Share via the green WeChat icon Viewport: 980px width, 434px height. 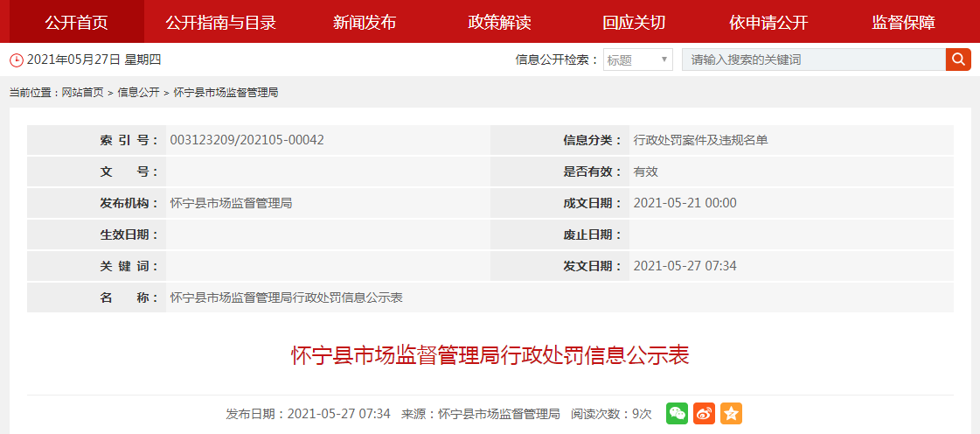(677, 413)
